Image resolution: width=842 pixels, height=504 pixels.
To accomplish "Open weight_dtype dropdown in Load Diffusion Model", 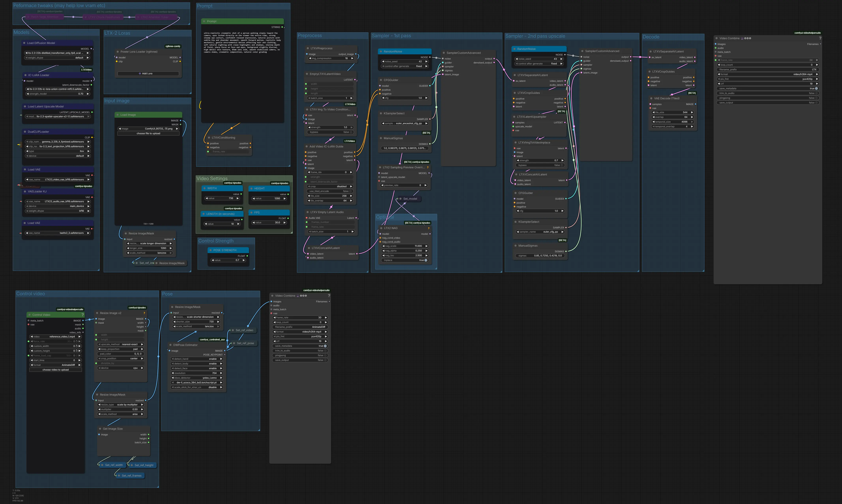I will (x=57, y=58).
